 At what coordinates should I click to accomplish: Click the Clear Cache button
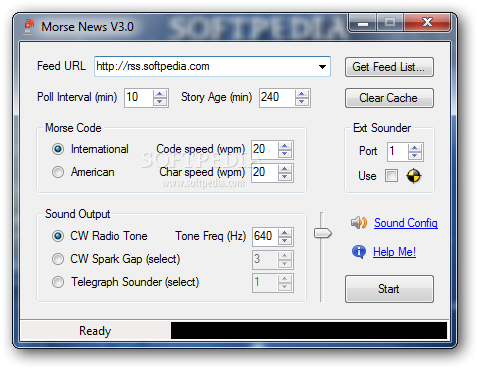click(x=389, y=98)
